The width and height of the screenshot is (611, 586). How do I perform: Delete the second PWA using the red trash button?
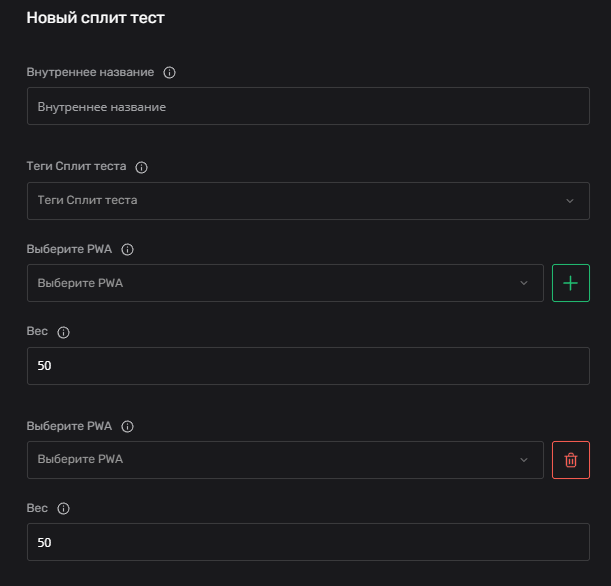tap(571, 460)
